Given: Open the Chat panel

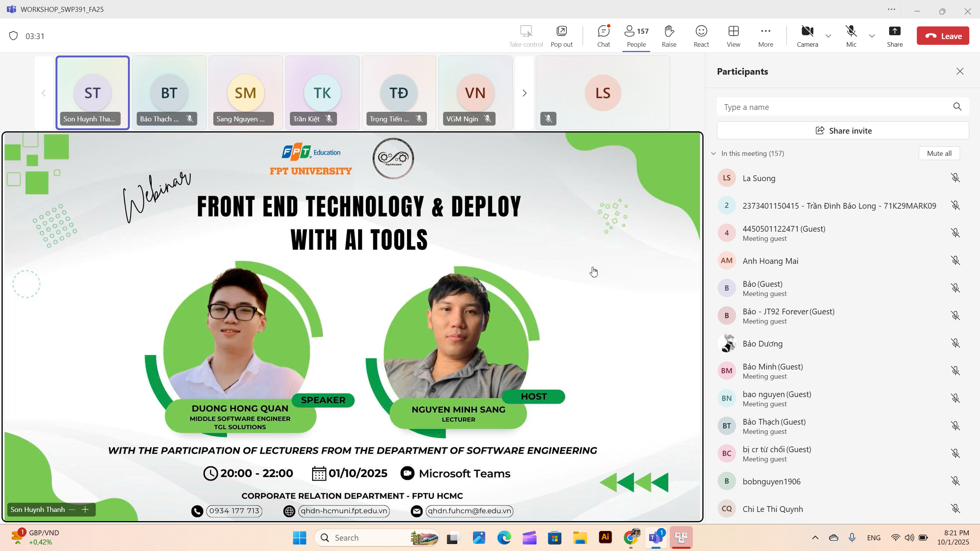Looking at the screenshot, I should [x=604, y=36].
